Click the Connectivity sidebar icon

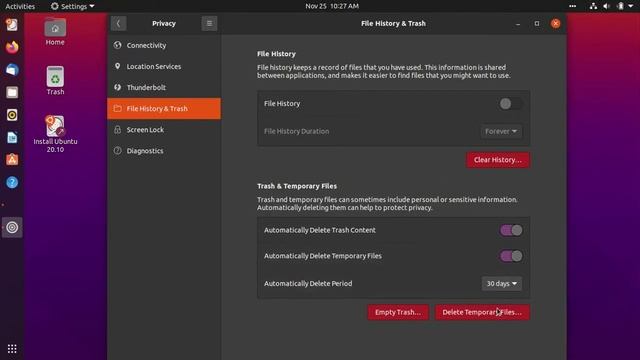[x=118, y=45]
